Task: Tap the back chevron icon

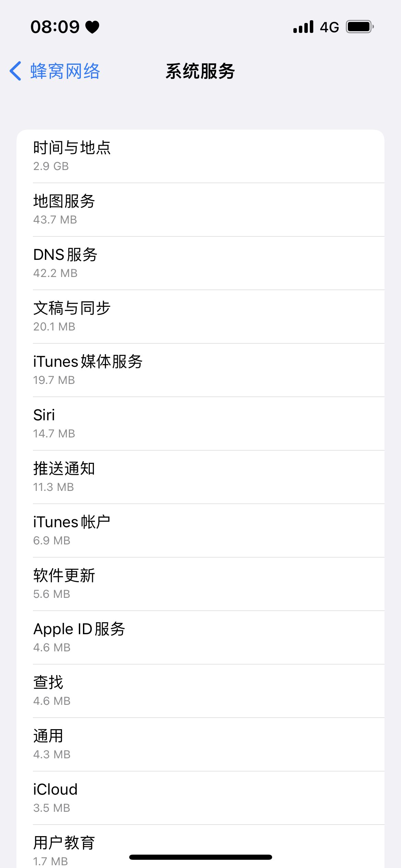Action: [16, 71]
